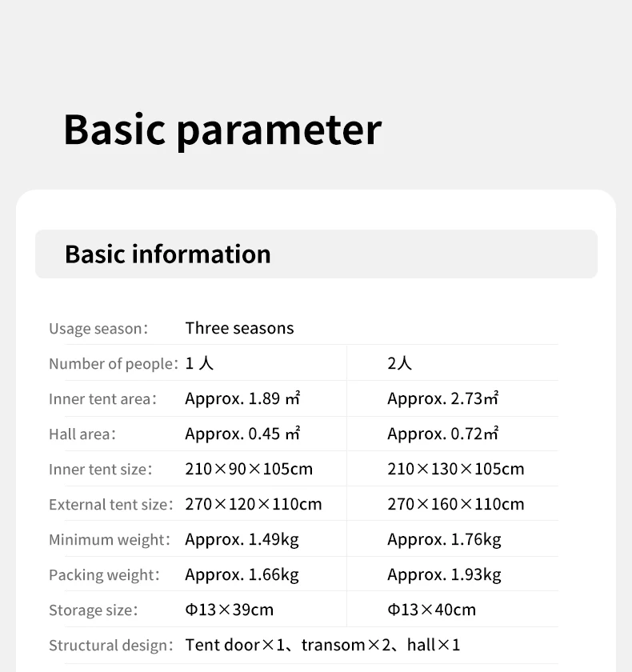Click the "Basic information" section header
This screenshot has height=672, width=632.
click(168, 254)
